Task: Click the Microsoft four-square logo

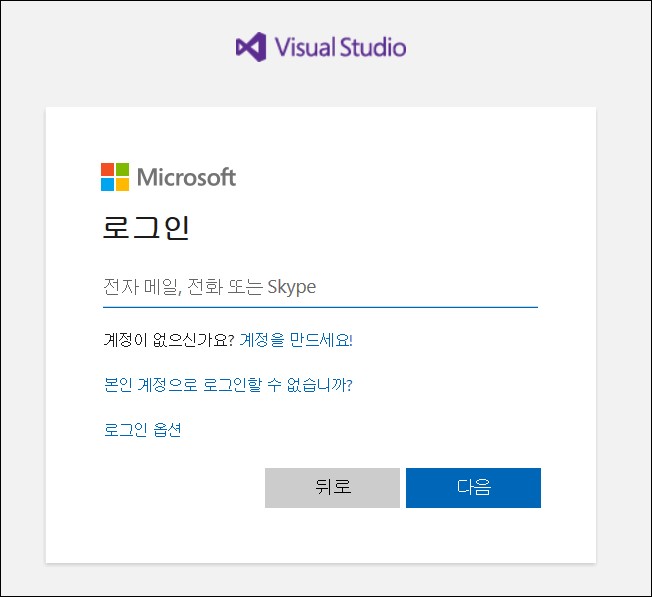Action: coord(115,177)
